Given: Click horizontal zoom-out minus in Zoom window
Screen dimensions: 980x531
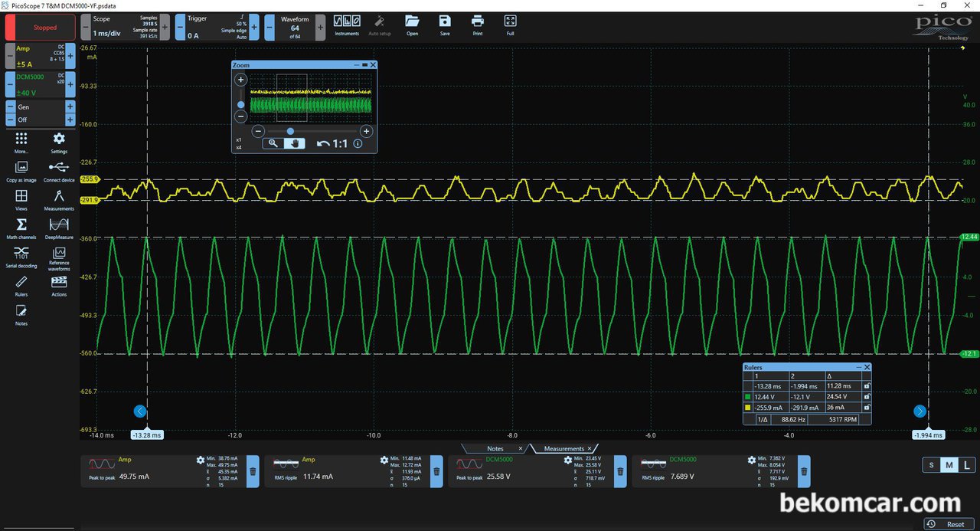Looking at the screenshot, I should (259, 131).
